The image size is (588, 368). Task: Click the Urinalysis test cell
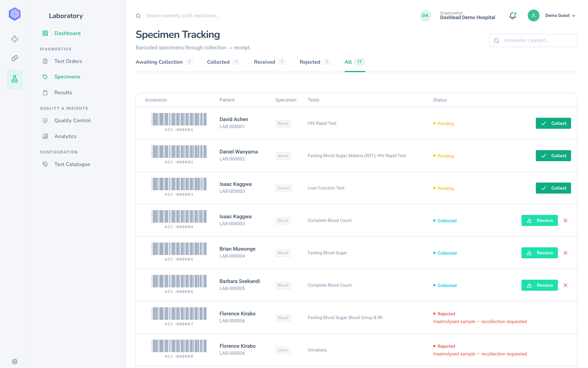click(x=317, y=350)
